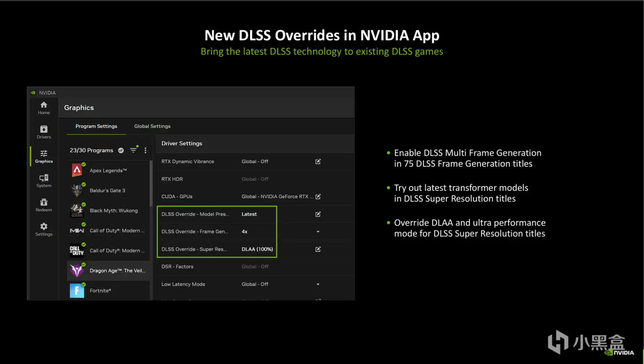Click the 'Global - NVIDIA GeForce RTX' CUDA value
The width and height of the screenshot is (644, 364).
(x=277, y=196)
